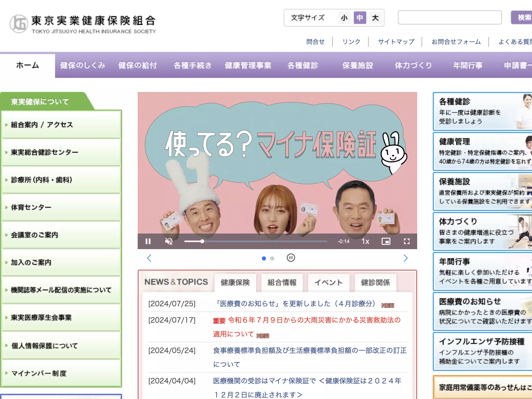Click into the site search field
This screenshot has width=532, height=399.
(x=450, y=17)
